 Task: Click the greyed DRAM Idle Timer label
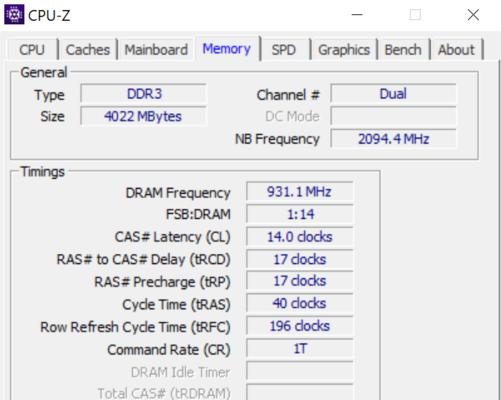[180, 372]
